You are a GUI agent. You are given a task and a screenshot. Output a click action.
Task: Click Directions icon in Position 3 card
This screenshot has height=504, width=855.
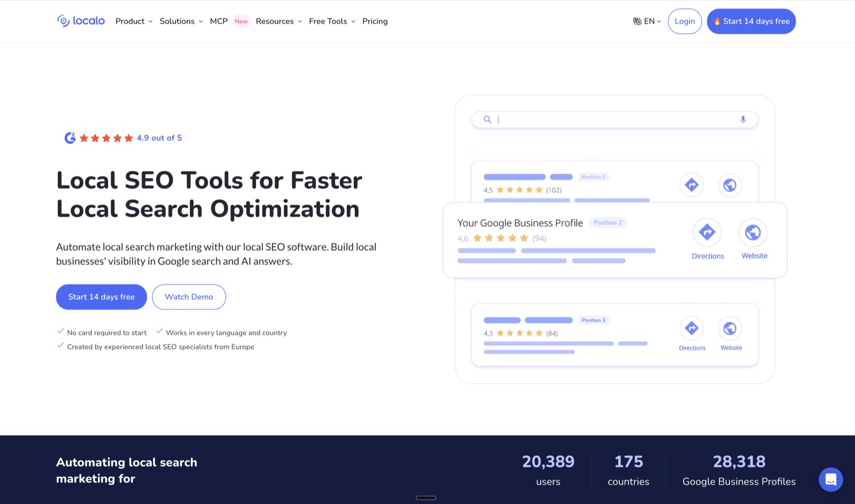point(691,328)
